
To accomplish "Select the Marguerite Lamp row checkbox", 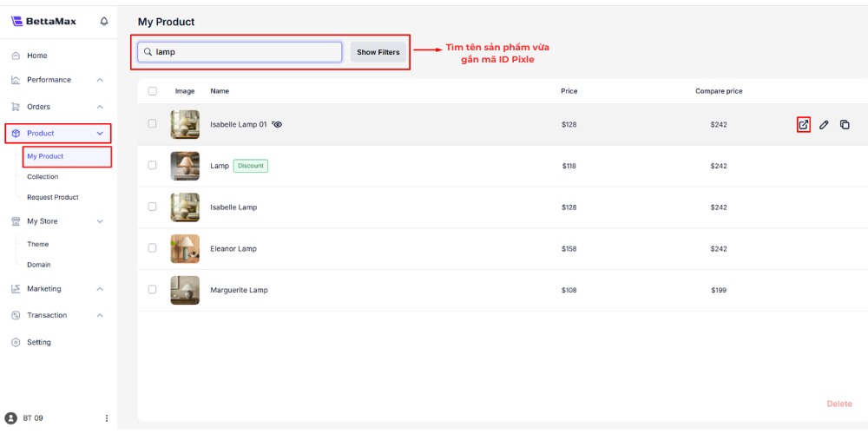I will pos(153,290).
